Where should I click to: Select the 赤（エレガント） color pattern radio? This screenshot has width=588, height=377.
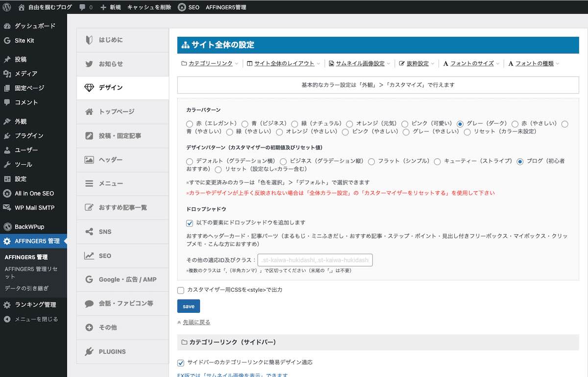click(190, 124)
